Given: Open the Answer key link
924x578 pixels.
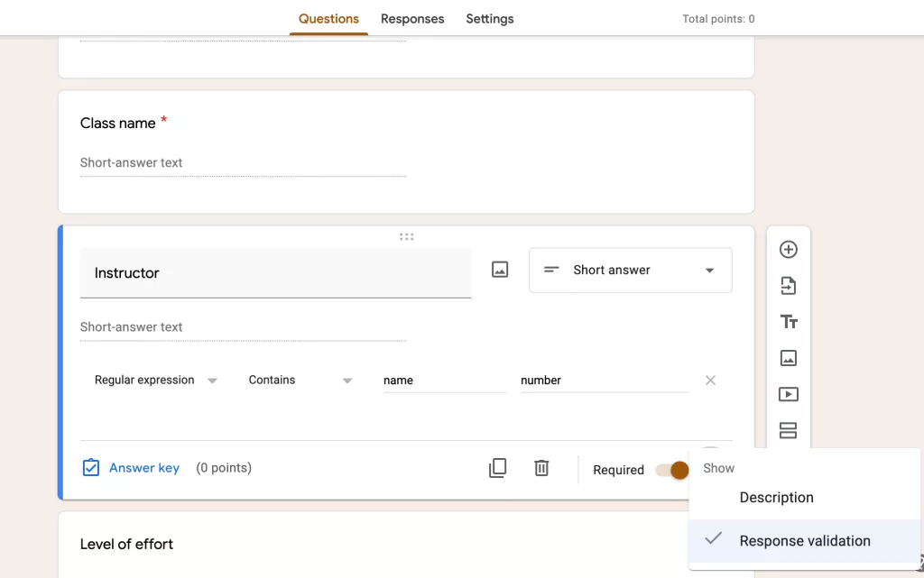Looking at the screenshot, I should coord(143,468).
